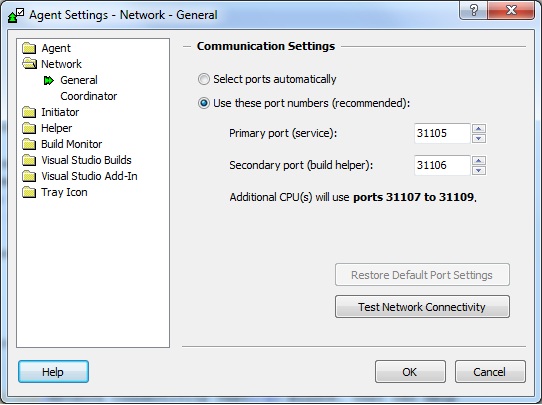
Task: Open the Visual Studio Builds folder icon
Action: click(29, 160)
